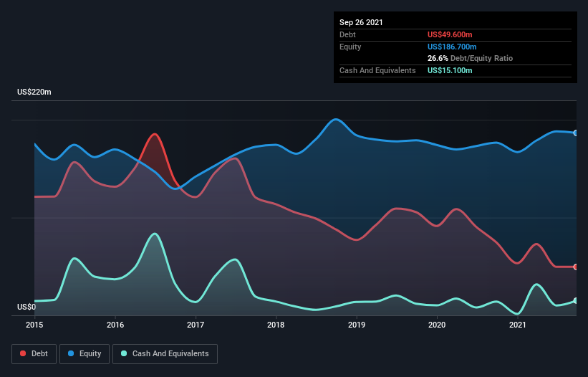Click the US$49.600m debt value
Viewport: 588px width, 377px height.
(450, 34)
